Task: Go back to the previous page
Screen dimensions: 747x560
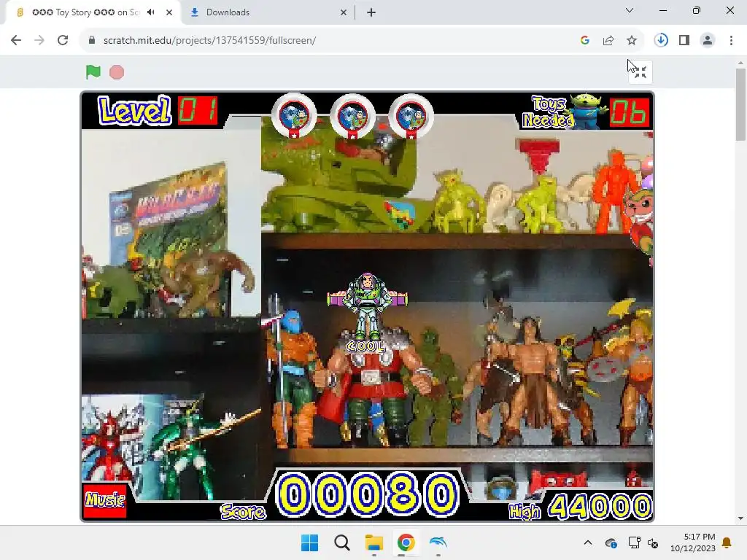Action: pos(16,40)
